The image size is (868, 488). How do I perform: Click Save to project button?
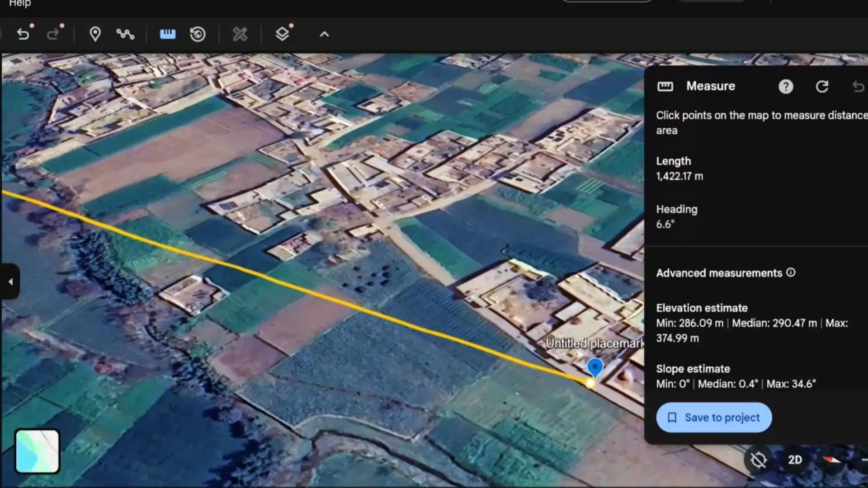point(714,418)
